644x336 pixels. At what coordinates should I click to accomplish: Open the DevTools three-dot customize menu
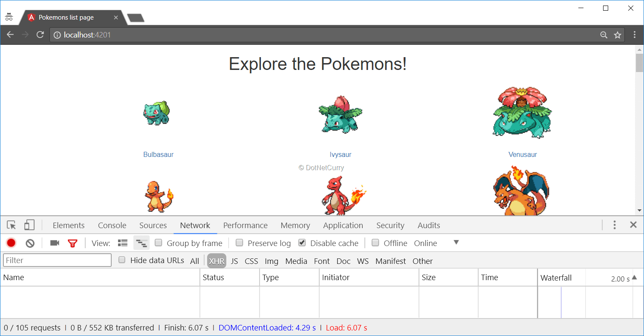coord(615,225)
